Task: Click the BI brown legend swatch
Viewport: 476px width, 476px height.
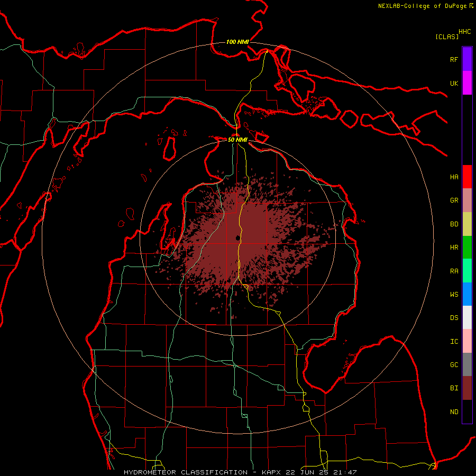Action: click(467, 388)
